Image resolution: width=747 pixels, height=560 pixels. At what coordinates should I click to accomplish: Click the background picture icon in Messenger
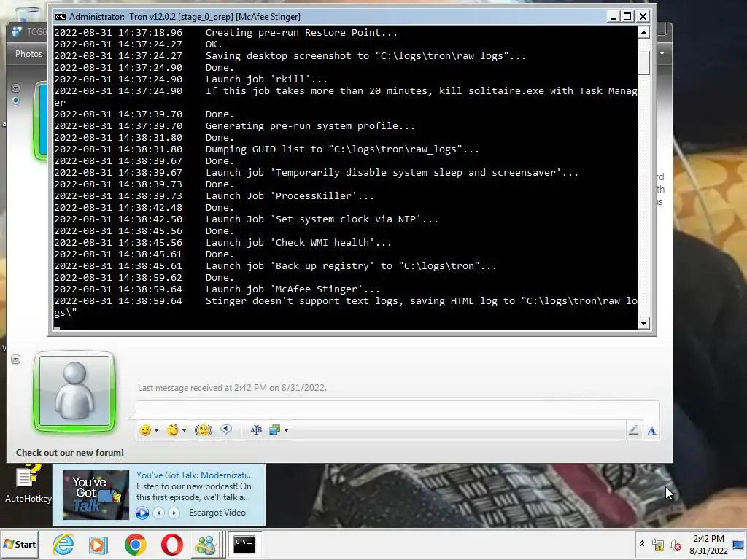tap(275, 430)
